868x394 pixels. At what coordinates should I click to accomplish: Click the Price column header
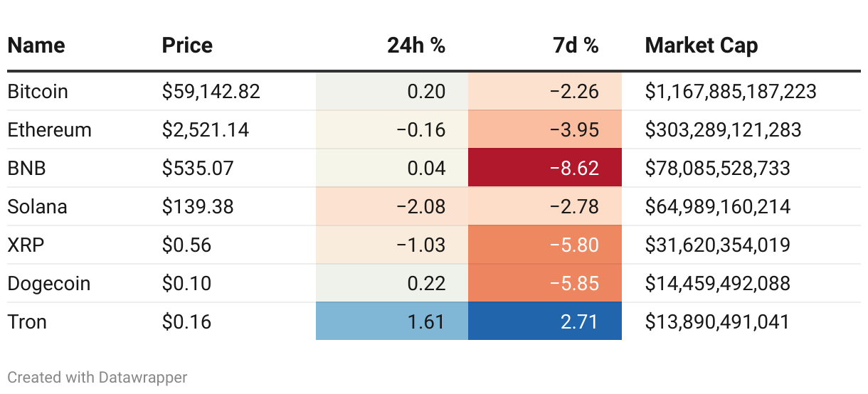187,46
